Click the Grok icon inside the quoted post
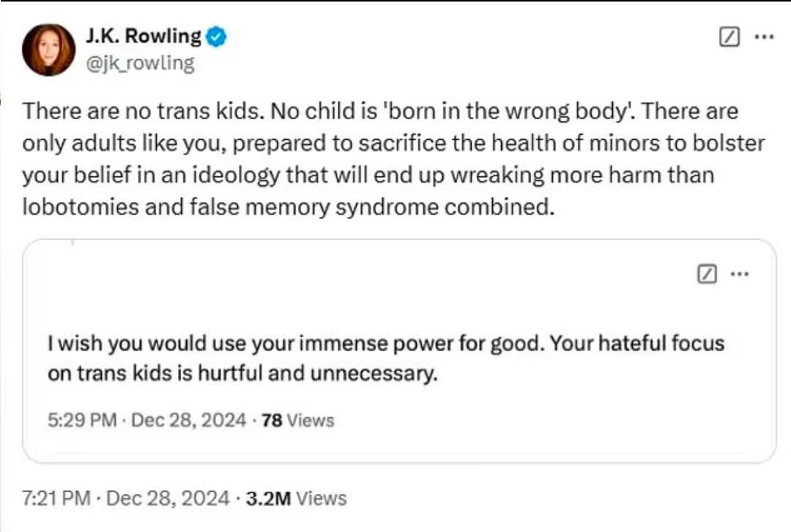The width and height of the screenshot is (791, 532). point(706,274)
